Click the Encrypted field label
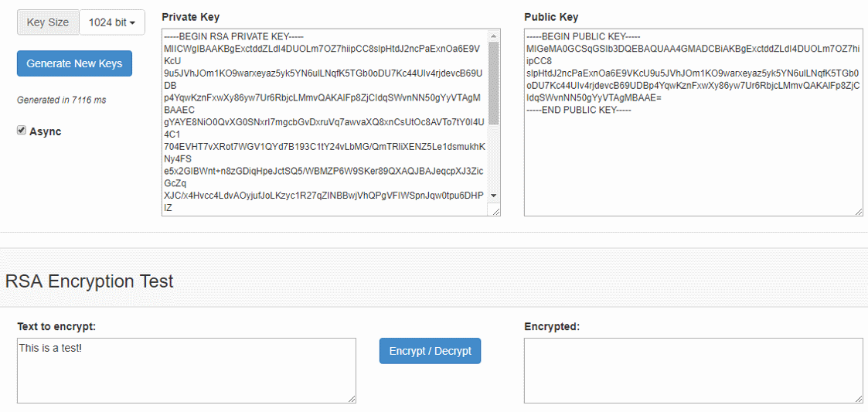This screenshot has height=412, width=868. pos(551,326)
